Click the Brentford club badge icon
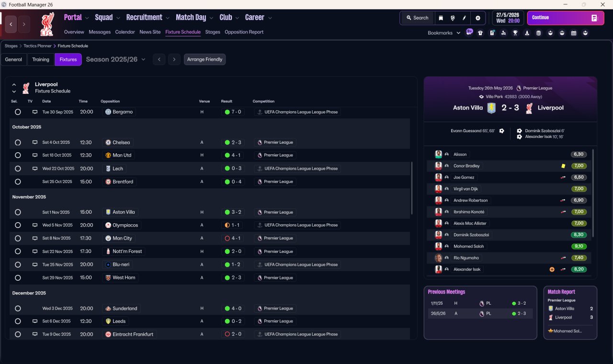This screenshot has width=613, height=364. tap(108, 182)
